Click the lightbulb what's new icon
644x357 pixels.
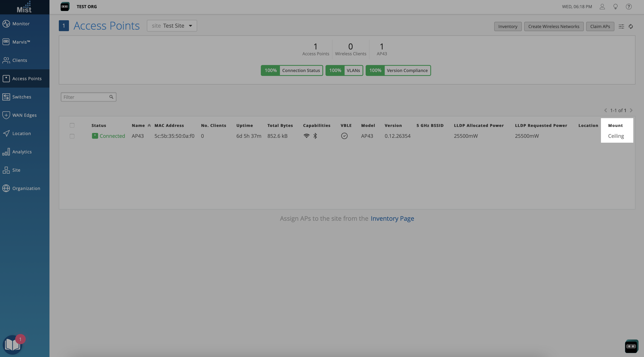pyautogui.click(x=615, y=7)
